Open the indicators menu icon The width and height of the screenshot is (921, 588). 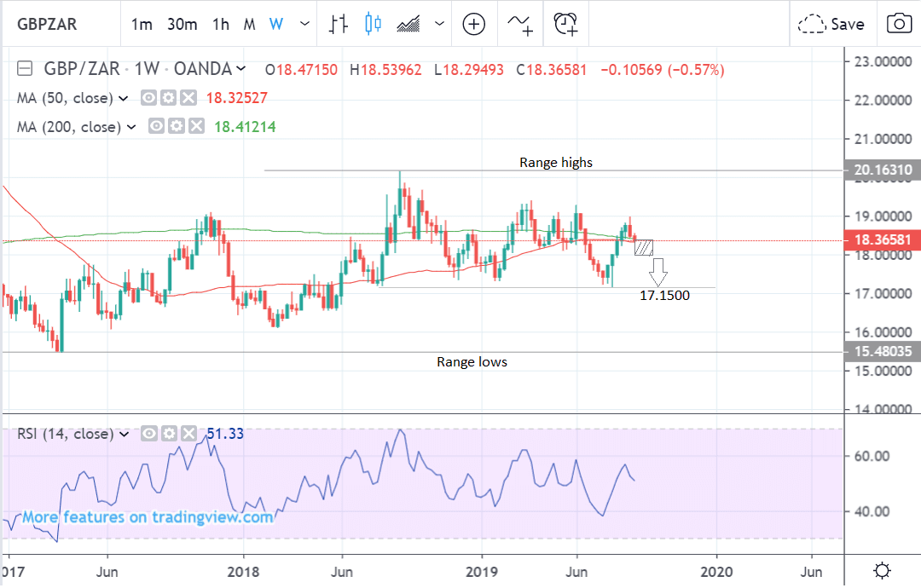pyautogui.click(x=520, y=24)
